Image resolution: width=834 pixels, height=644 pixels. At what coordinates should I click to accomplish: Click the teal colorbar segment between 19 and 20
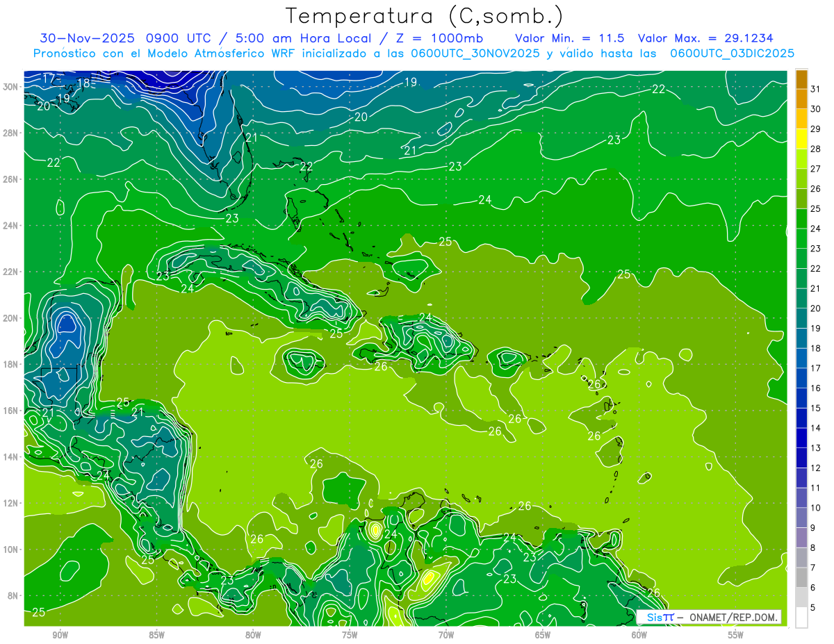click(x=801, y=319)
